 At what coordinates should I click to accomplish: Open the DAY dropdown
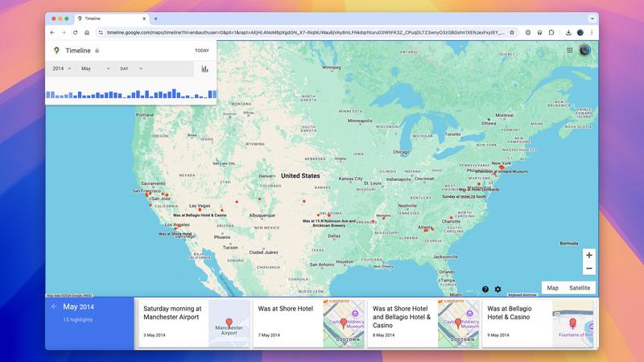point(131,68)
